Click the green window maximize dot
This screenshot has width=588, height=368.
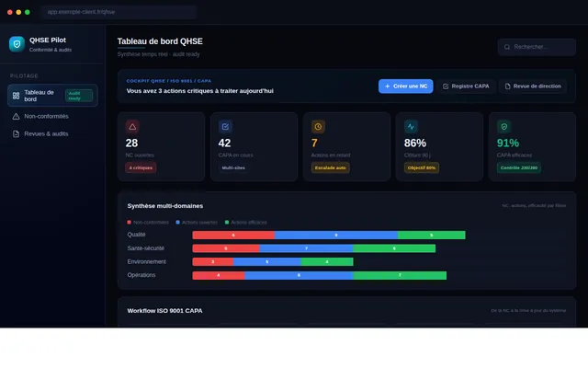tap(28, 12)
